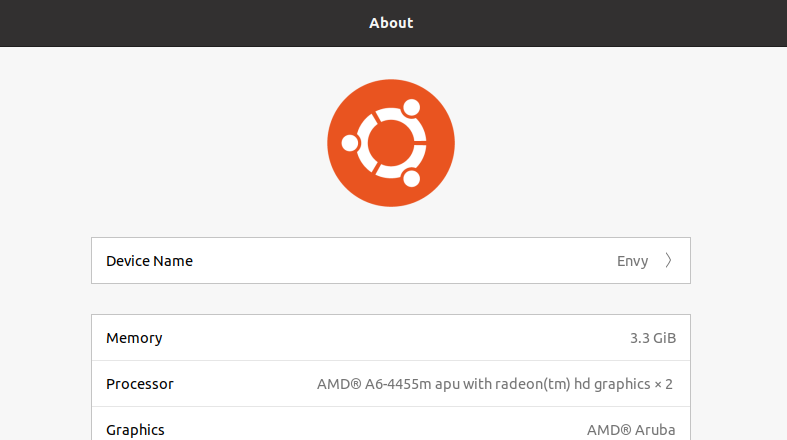This screenshot has height=440, width=787.
Task: Click the empty middle of the Memory row
Action: coord(390,338)
